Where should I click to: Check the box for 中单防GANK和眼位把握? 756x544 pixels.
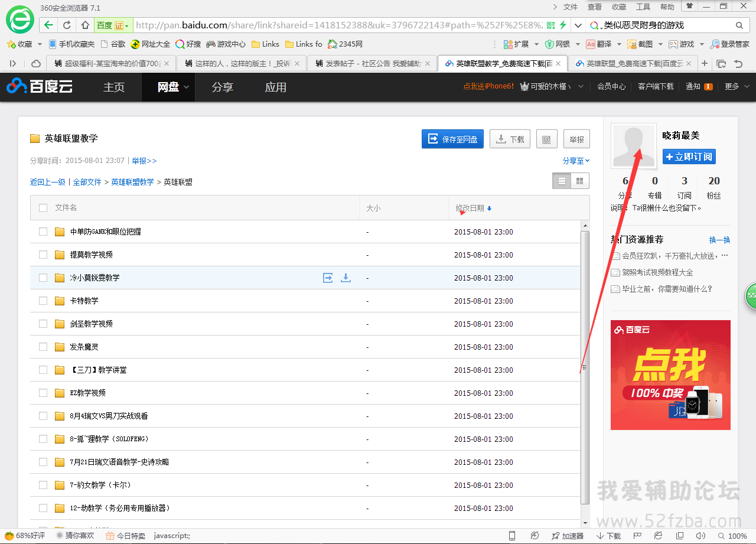click(x=43, y=232)
